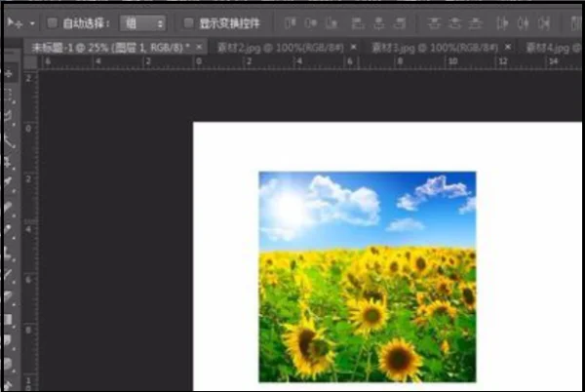Click the sunflower field image on canvas

[x=368, y=277]
